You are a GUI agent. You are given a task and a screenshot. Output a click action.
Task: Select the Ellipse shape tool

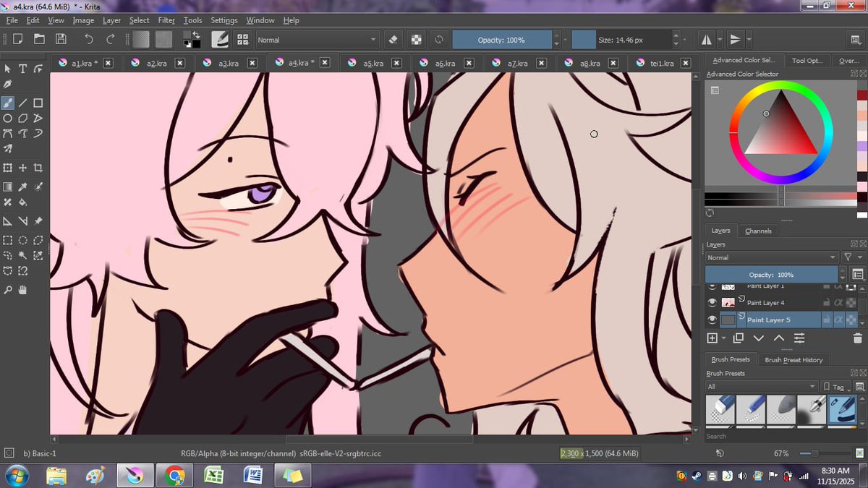(x=8, y=118)
